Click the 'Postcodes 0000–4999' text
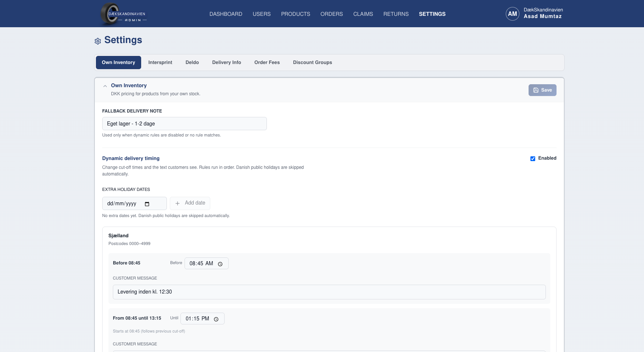The height and width of the screenshot is (352, 644). point(129,244)
